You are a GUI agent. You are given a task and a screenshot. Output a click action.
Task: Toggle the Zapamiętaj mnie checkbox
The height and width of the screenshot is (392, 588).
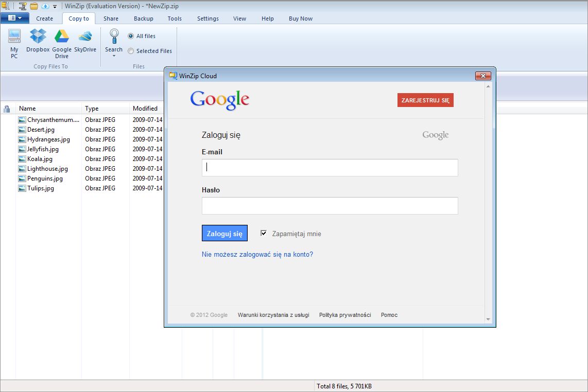click(264, 233)
